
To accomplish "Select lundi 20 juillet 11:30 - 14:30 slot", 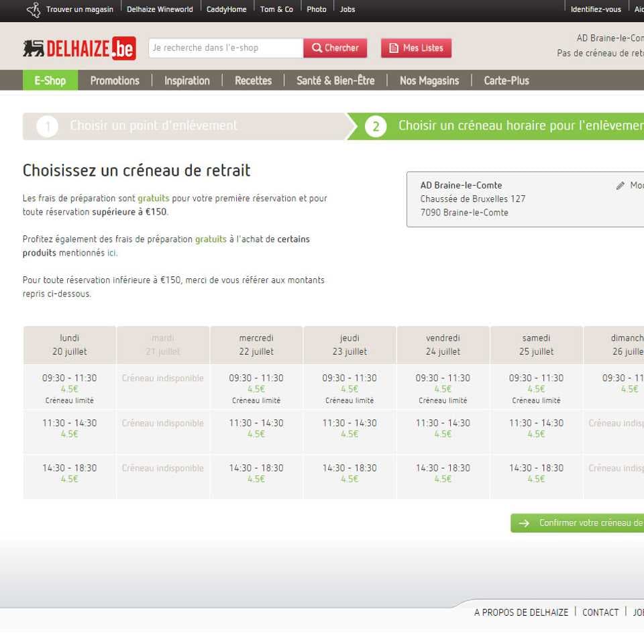I will click(x=69, y=431).
